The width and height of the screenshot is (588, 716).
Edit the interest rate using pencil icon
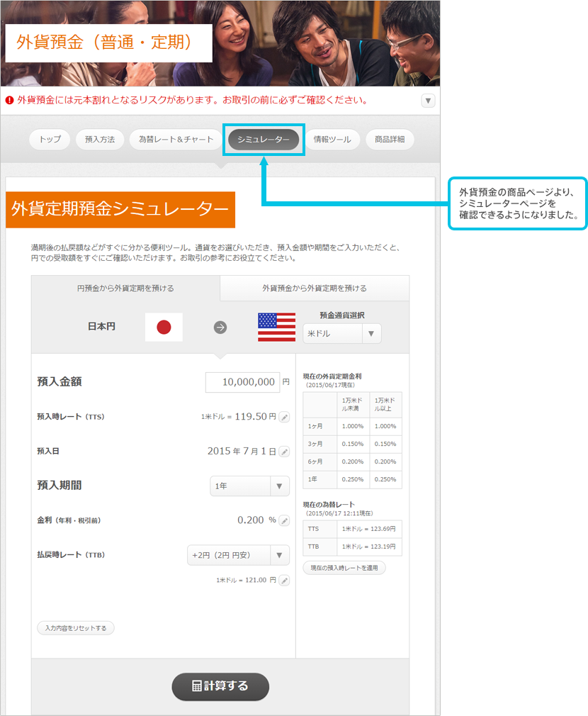tap(284, 520)
